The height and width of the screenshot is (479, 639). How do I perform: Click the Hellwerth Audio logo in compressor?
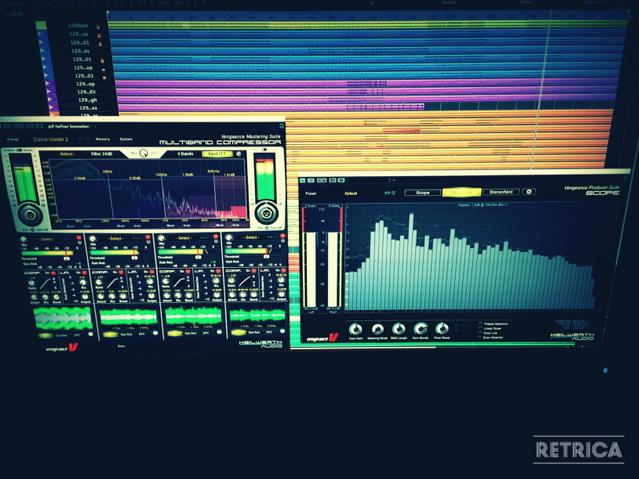coord(261,344)
